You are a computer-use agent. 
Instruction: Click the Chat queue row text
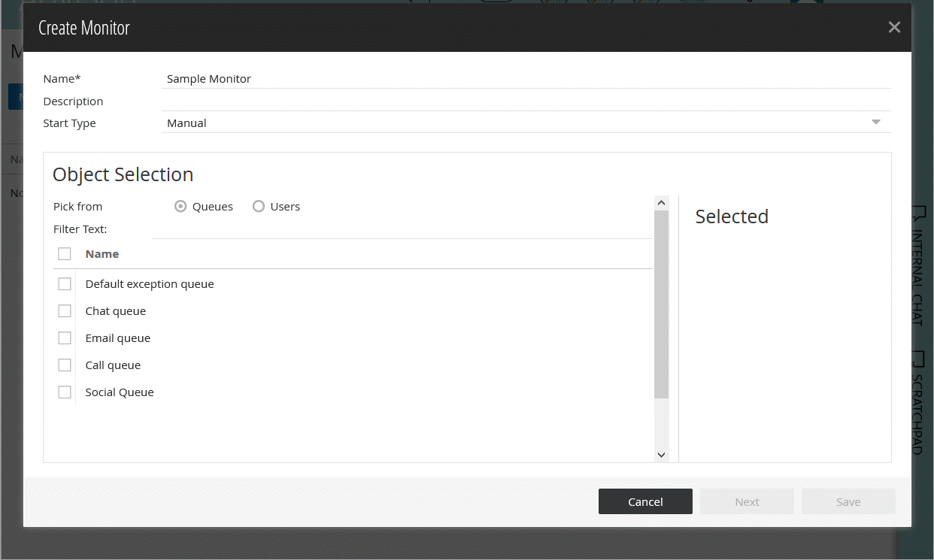click(x=116, y=311)
